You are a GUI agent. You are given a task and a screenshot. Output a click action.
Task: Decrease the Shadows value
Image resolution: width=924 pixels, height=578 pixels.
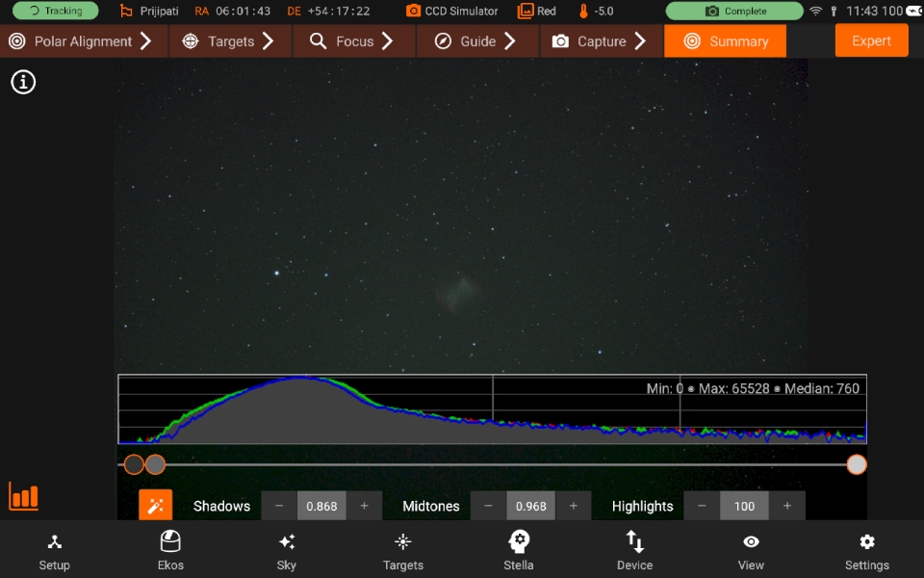coord(279,506)
